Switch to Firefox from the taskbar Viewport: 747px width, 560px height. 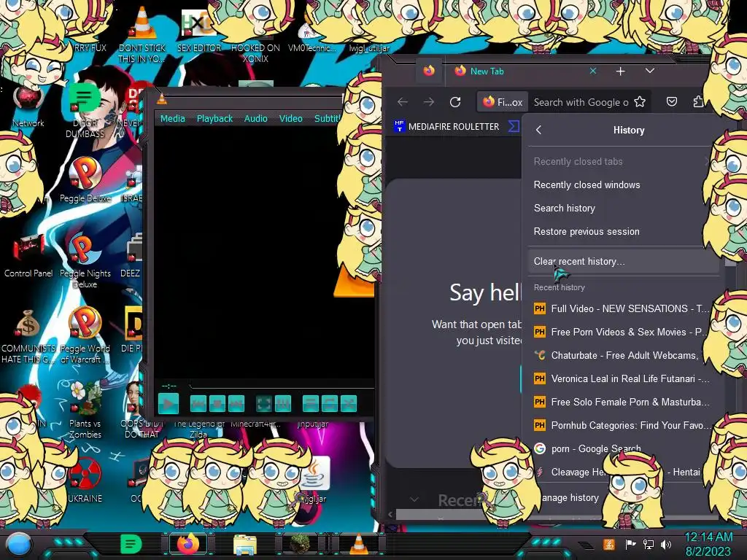point(188,544)
